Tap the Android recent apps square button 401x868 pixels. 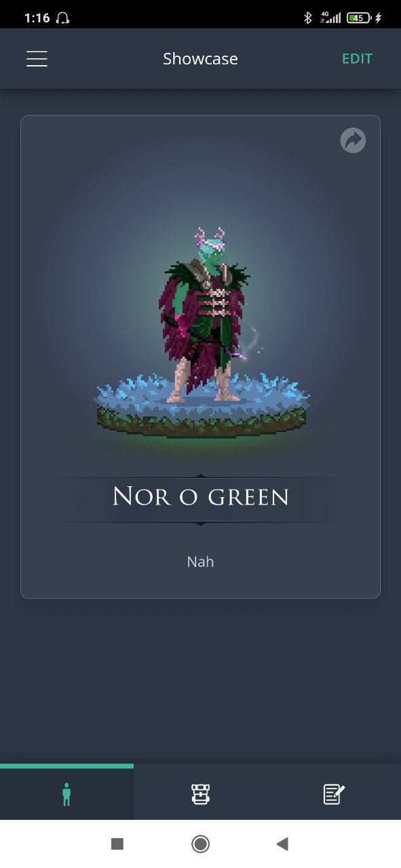pyautogui.click(x=117, y=844)
